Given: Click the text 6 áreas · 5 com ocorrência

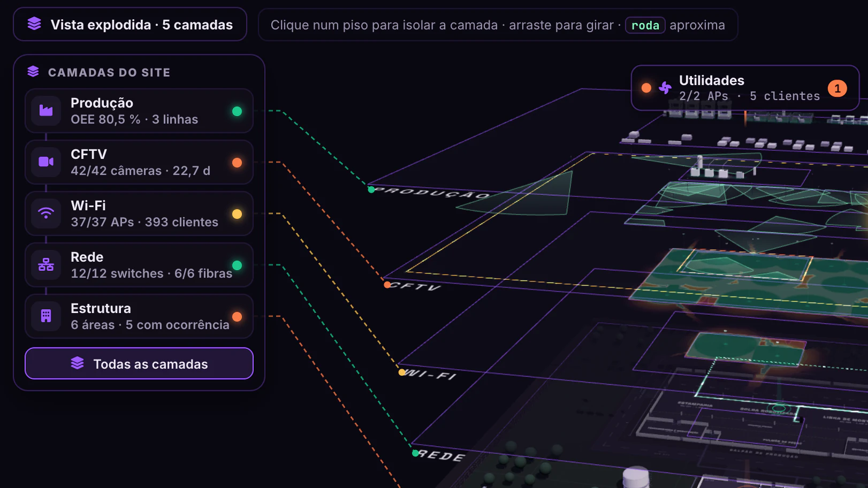Looking at the screenshot, I should coord(150,325).
